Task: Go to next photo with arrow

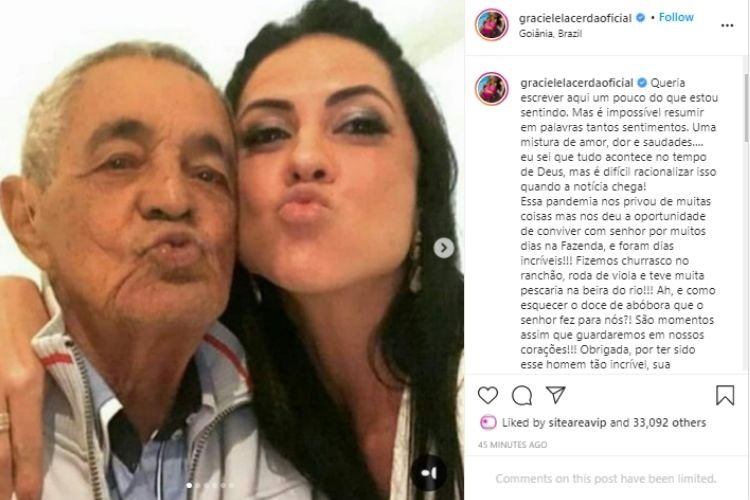Action: (444, 248)
